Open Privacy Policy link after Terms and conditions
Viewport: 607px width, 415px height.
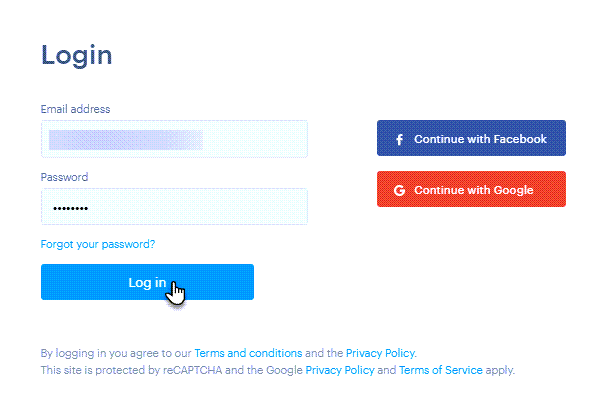click(380, 353)
